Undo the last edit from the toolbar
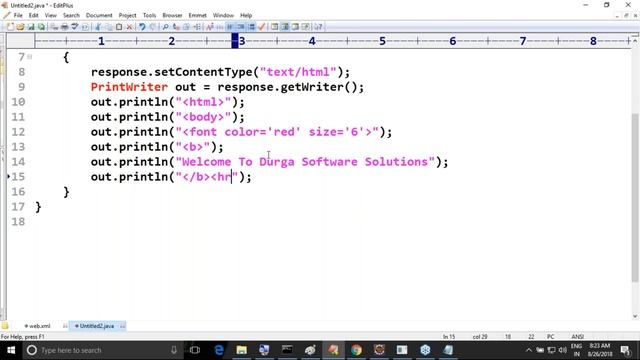Image resolution: width=640 pixels, height=360 pixels. pos(142,27)
